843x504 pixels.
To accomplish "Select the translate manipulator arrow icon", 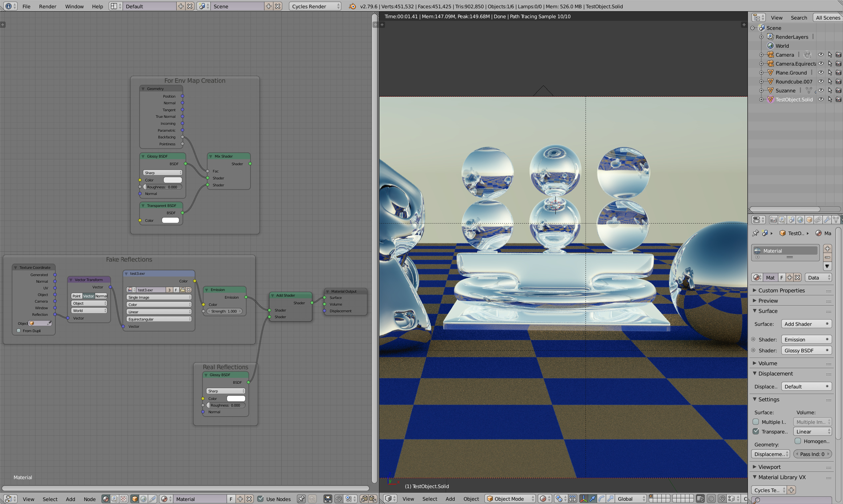I will click(592, 498).
